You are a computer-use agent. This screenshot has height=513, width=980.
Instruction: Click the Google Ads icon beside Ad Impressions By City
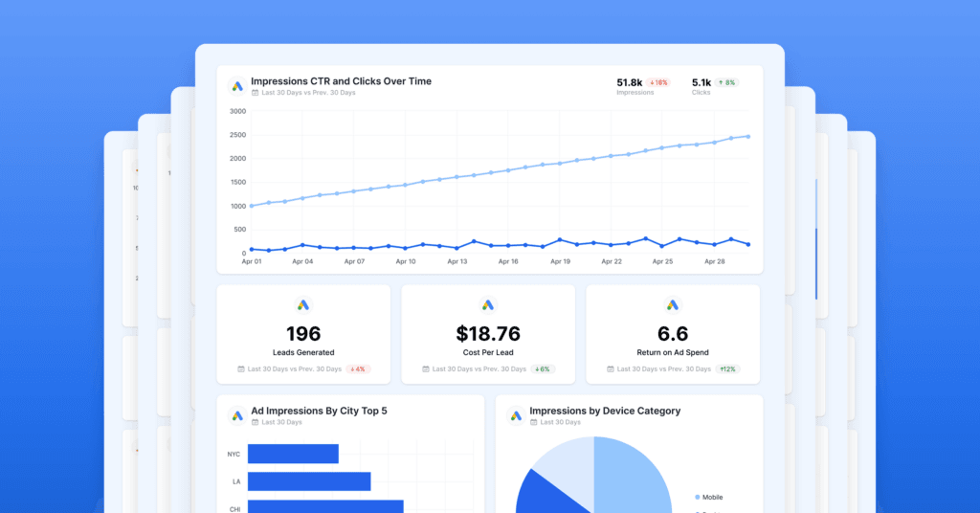click(237, 415)
